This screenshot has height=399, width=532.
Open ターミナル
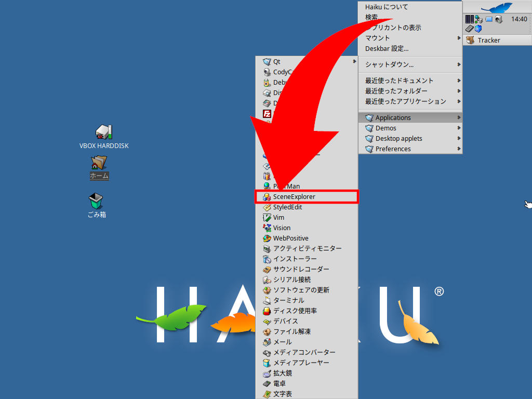click(307, 301)
